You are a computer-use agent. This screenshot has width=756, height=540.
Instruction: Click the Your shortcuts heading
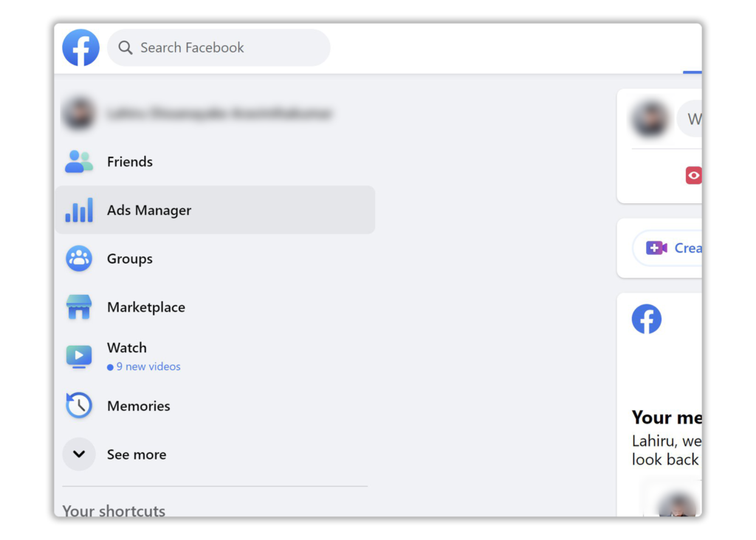click(114, 510)
